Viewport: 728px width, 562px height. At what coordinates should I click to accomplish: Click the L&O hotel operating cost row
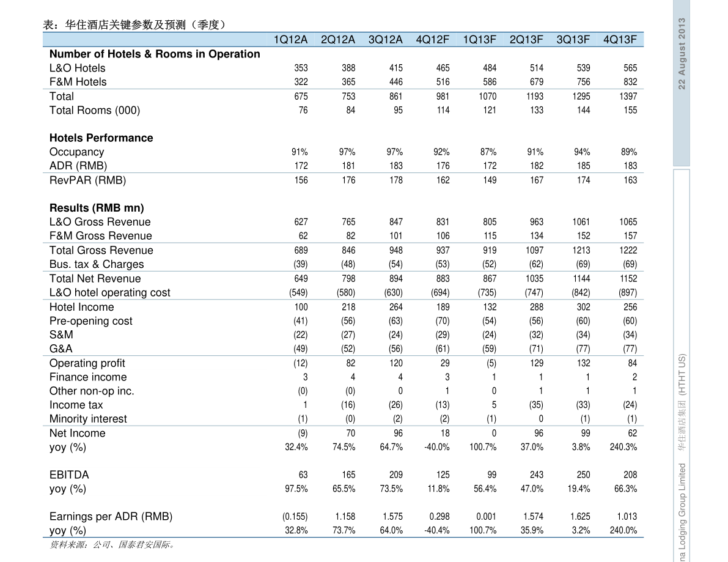[x=110, y=292]
